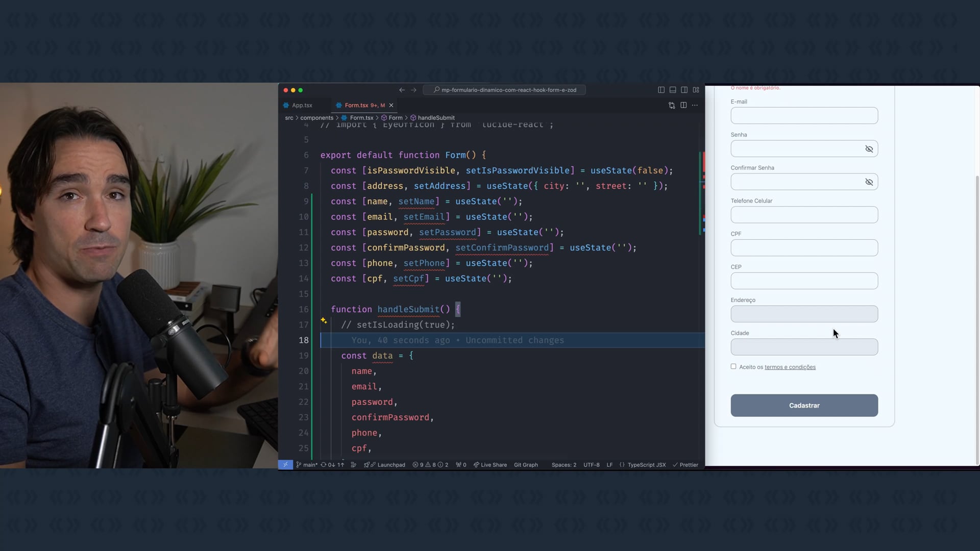Screen dimensions: 980x551
Task: Open the Git Graph view
Action: [526, 465]
